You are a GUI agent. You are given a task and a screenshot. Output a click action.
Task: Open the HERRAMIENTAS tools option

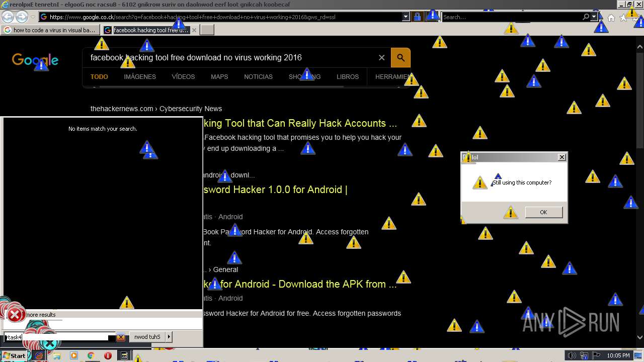[x=393, y=77]
